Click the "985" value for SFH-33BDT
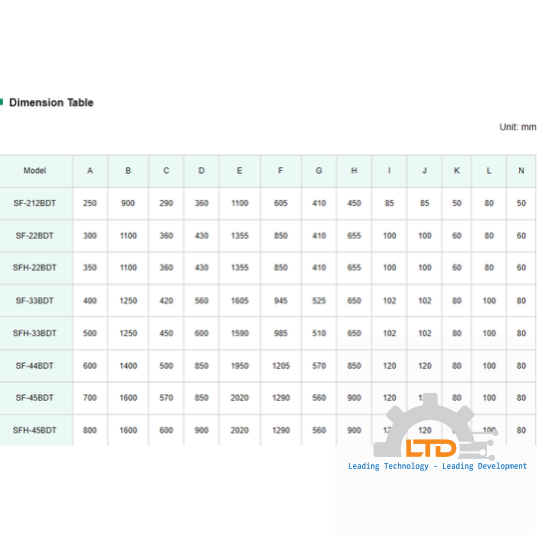This screenshot has width=540, height=540. tap(281, 333)
